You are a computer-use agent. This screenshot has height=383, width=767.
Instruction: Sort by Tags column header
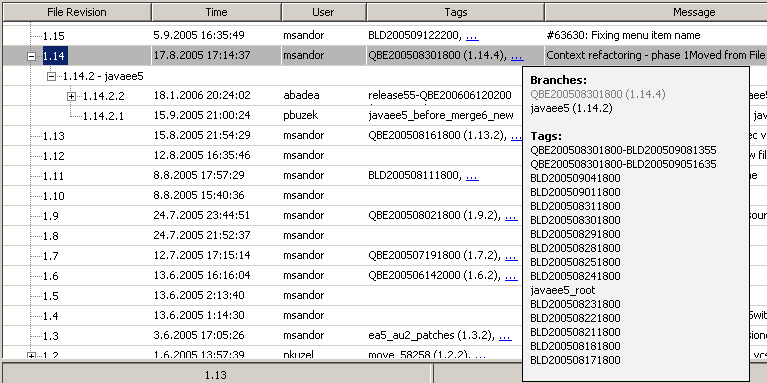point(455,12)
